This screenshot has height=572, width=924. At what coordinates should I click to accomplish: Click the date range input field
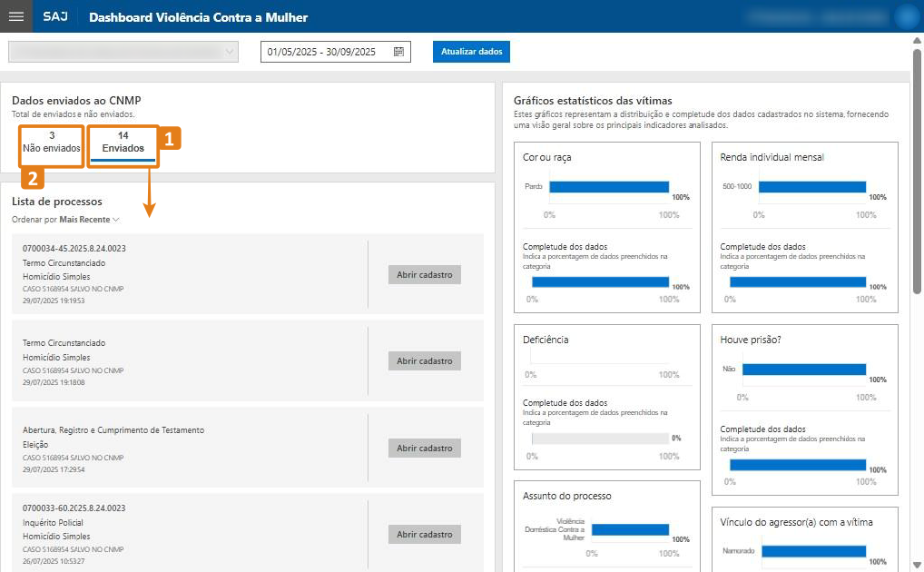[325, 52]
